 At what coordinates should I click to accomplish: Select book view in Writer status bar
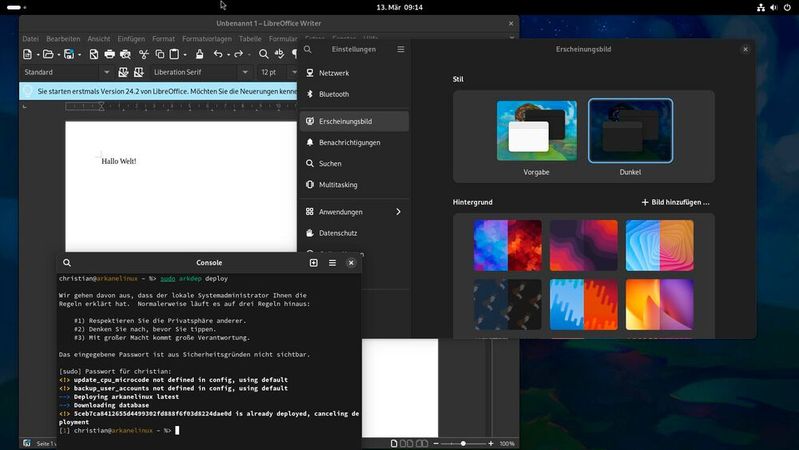point(422,443)
